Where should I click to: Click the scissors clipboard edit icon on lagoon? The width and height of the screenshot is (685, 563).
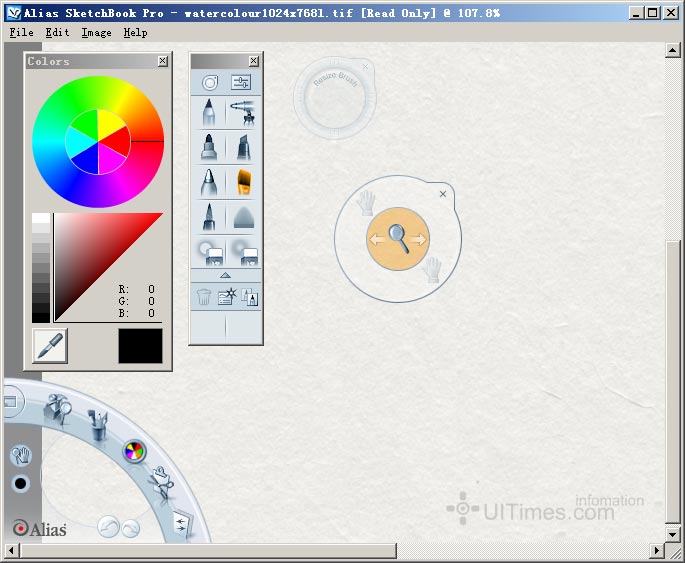[161, 486]
